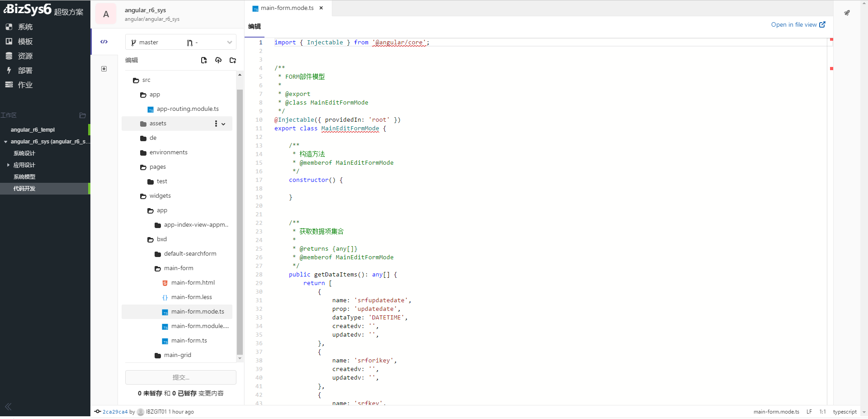868x419 pixels.
Task: Click the new folder icon
Action: click(x=233, y=60)
